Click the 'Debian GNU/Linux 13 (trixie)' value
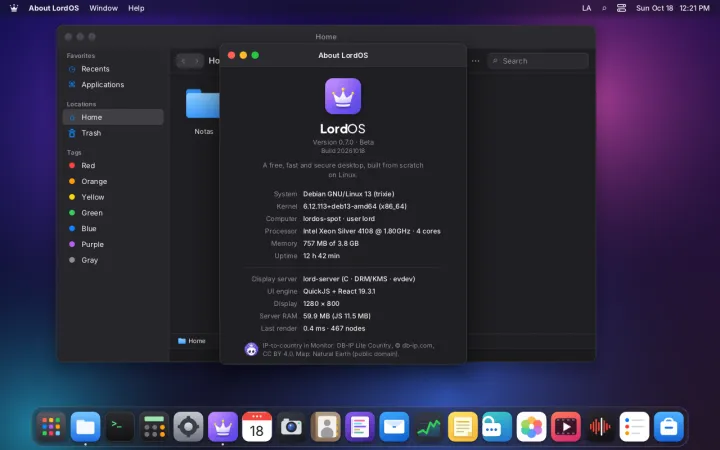Screen dimensions: 720x450 (349, 194)
